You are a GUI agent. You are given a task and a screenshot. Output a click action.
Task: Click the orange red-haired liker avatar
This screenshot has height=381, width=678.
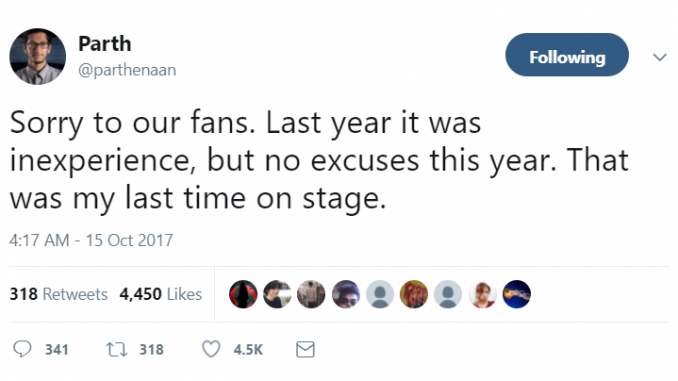414,294
